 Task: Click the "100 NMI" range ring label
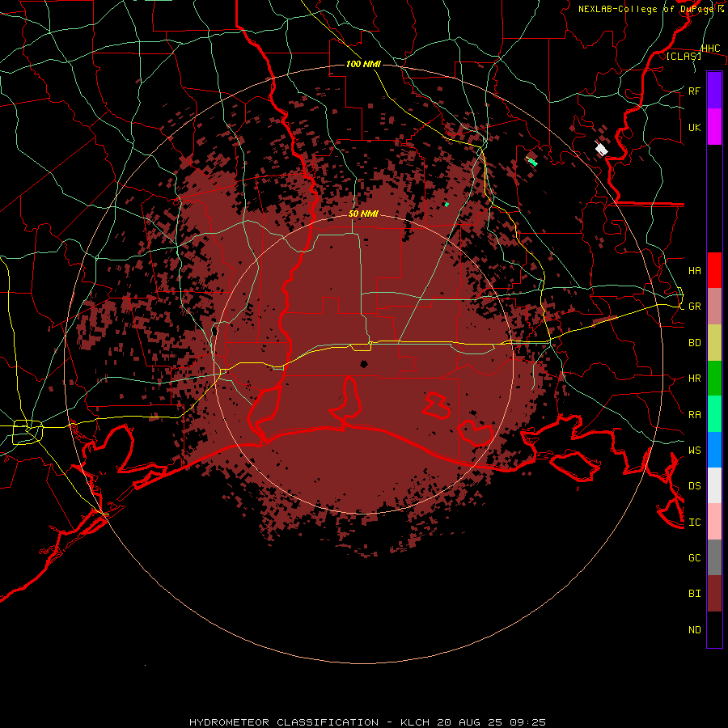click(x=363, y=64)
